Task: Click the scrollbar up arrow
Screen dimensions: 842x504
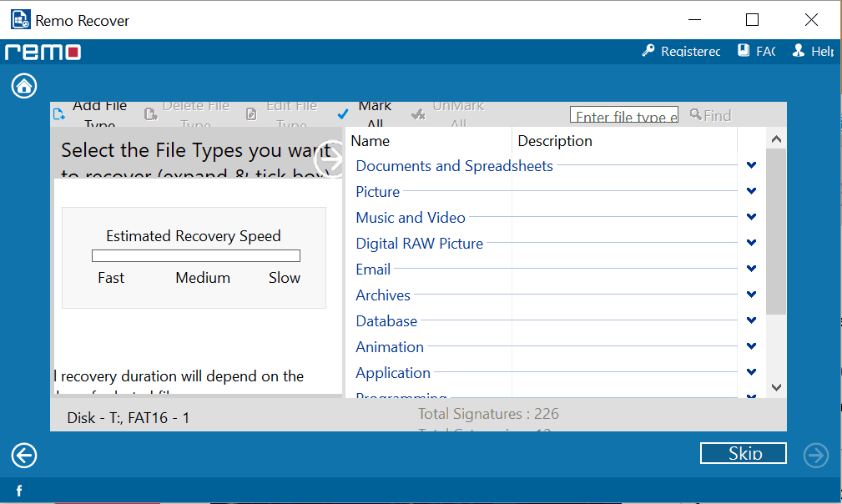Action: 776,139
